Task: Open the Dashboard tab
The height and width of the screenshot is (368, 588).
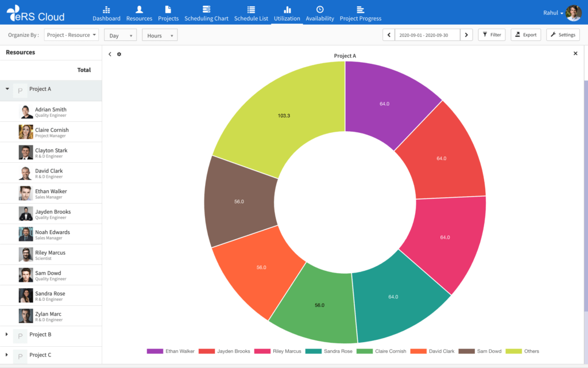Action: [x=106, y=14]
